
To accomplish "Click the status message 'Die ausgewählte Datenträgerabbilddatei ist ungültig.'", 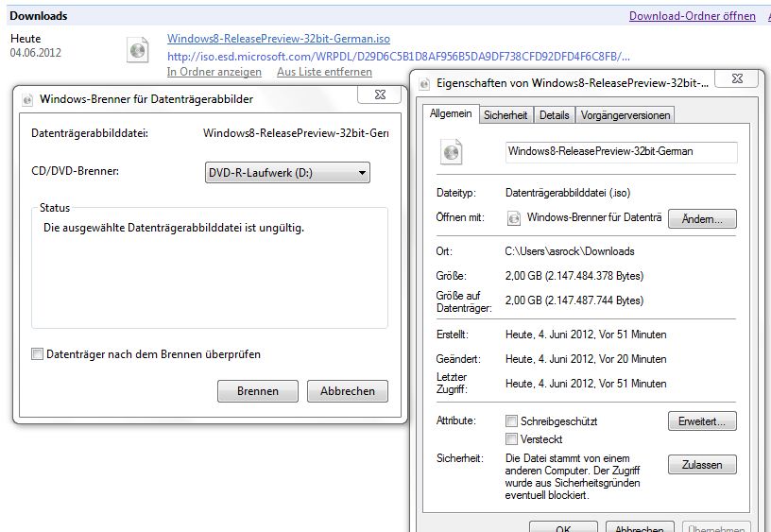I will (x=174, y=228).
